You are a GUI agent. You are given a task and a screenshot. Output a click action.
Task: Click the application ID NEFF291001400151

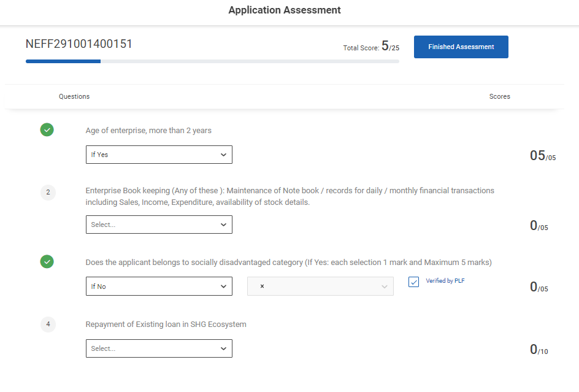79,44
